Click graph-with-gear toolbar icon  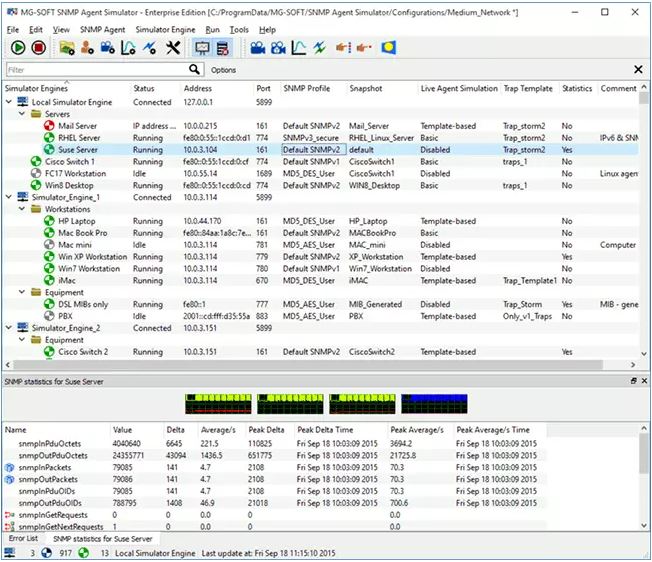(x=128, y=48)
